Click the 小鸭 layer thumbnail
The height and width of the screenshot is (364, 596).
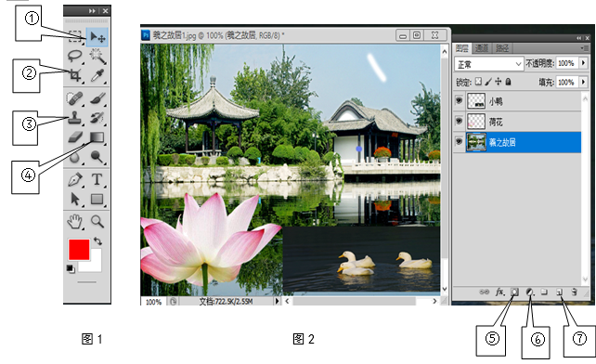(476, 101)
